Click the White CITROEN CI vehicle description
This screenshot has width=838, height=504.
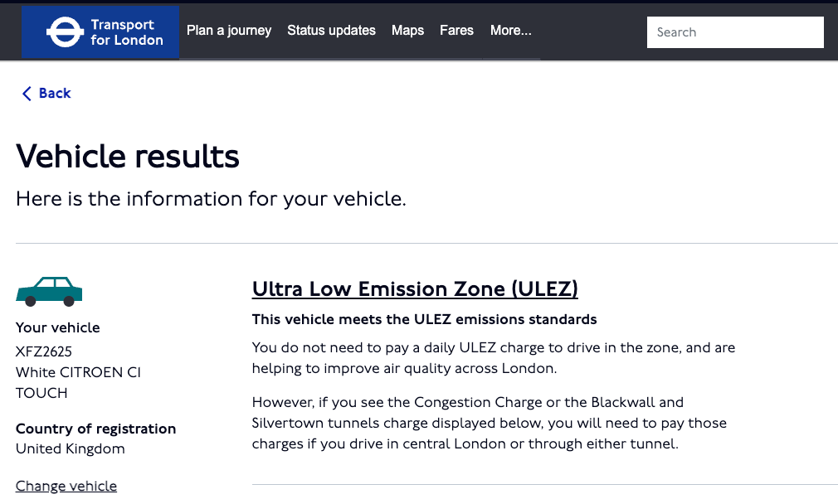78,372
